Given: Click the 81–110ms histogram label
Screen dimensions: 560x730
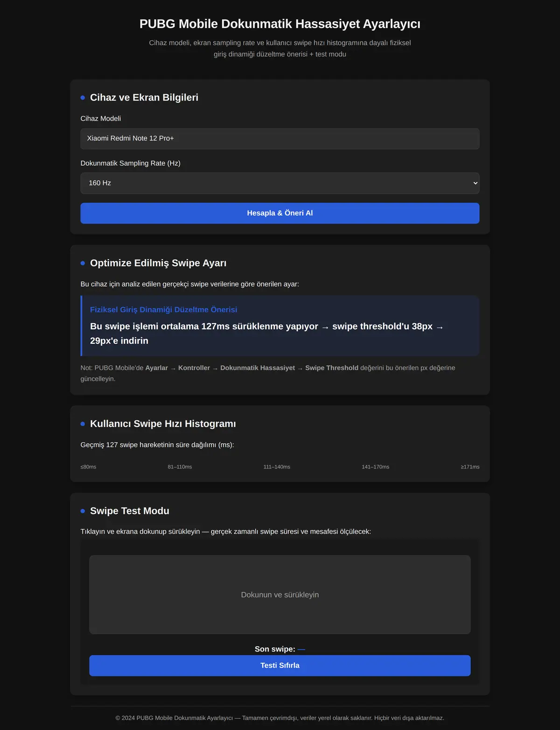Looking at the screenshot, I should click(x=180, y=467).
